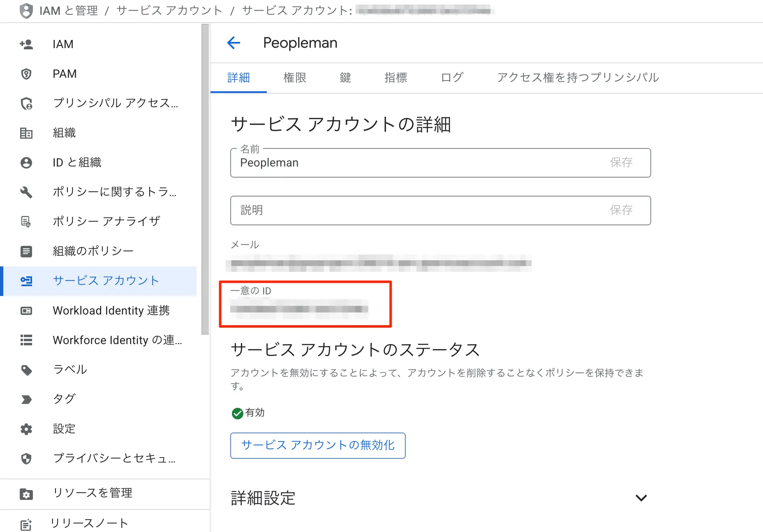Screen dimensions: 763x532
Task: Click the リリースノート notes icon
Action: 26,524
